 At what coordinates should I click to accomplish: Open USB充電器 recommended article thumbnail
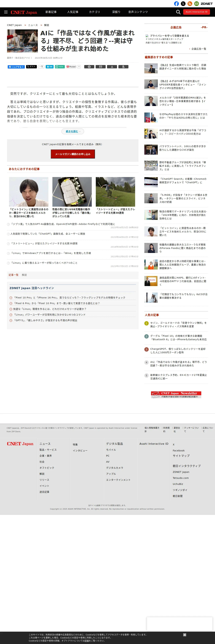[72, 192]
